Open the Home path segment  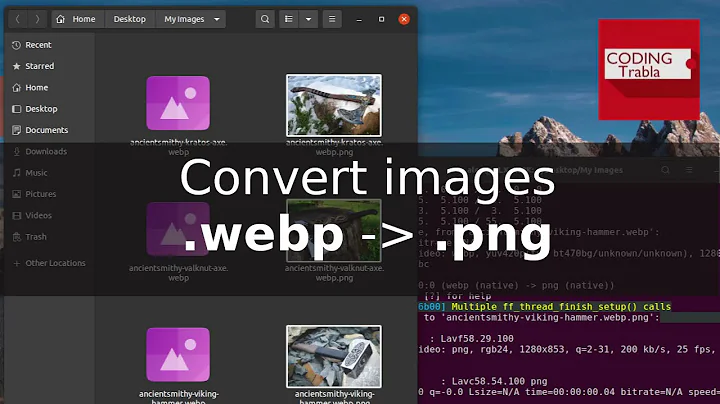click(79, 19)
